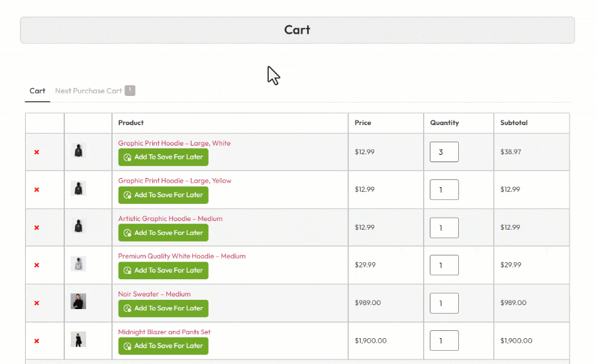Open Premium Quality White Hoodie thumbnail image

pos(78,264)
